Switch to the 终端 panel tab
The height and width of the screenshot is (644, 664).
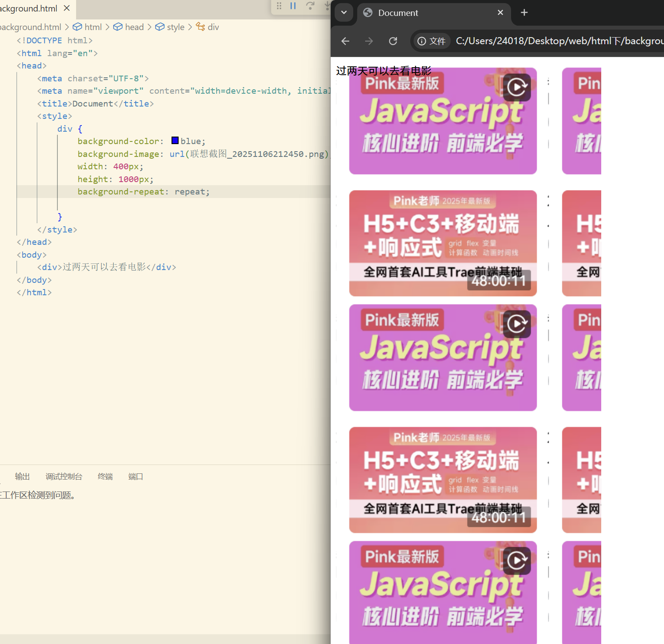point(105,476)
